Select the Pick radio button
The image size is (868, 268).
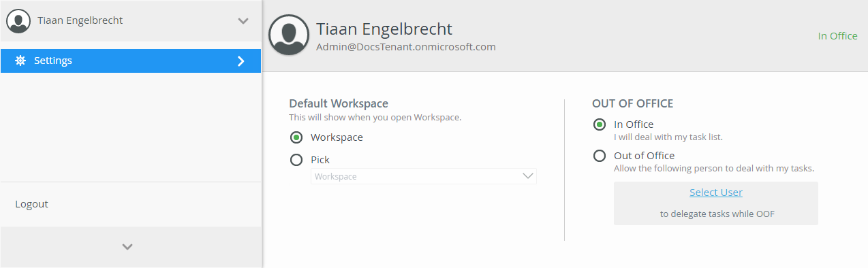click(x=296, y=160)
